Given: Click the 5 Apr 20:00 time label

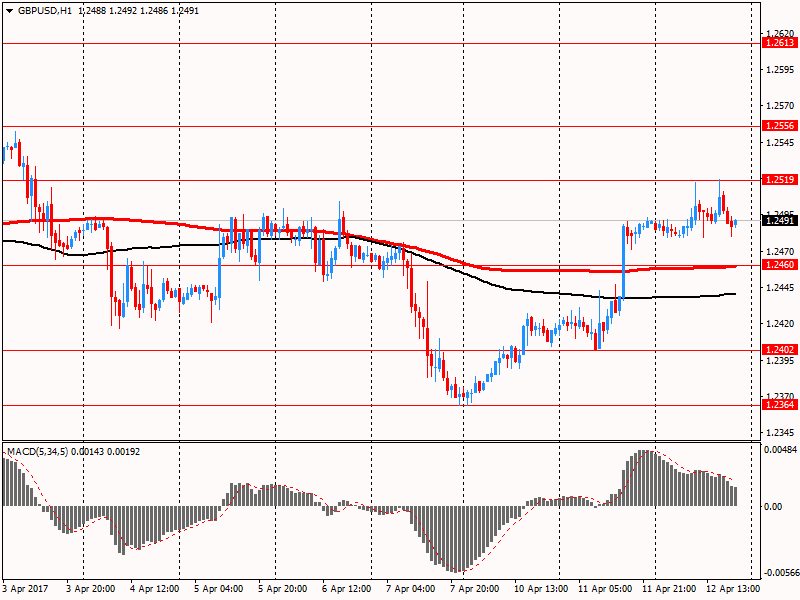Looking at the screenshot, I should coord(283,589).
